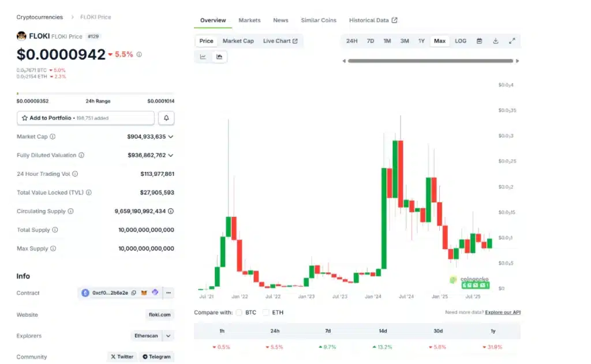591x364 pixels.
Task: Open the price alert bell dropdown
Action: pos(166,118)
